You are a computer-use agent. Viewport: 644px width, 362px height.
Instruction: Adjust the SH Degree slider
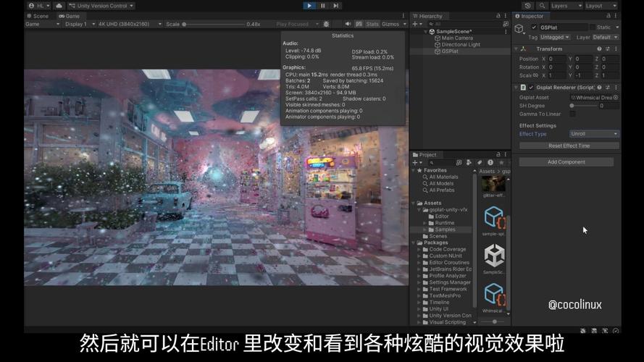(x=583, y=106)
